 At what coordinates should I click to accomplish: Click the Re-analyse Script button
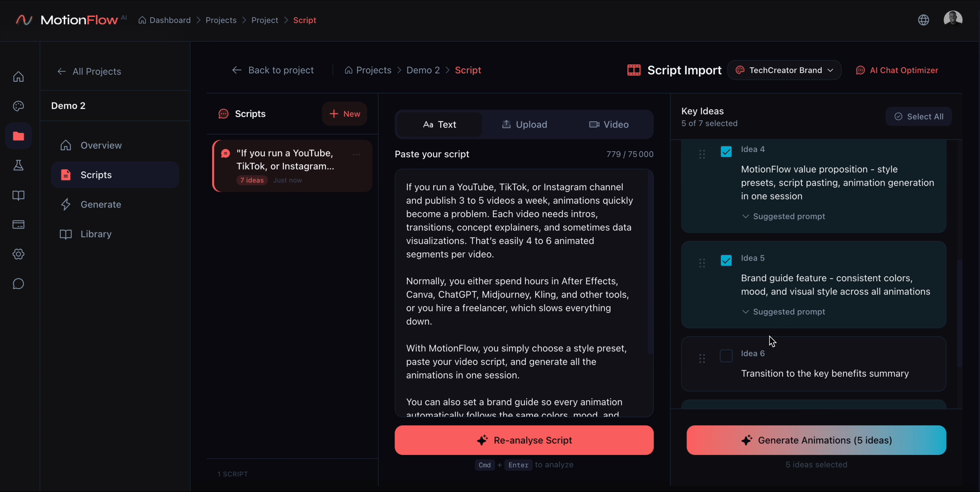(524, 440)
